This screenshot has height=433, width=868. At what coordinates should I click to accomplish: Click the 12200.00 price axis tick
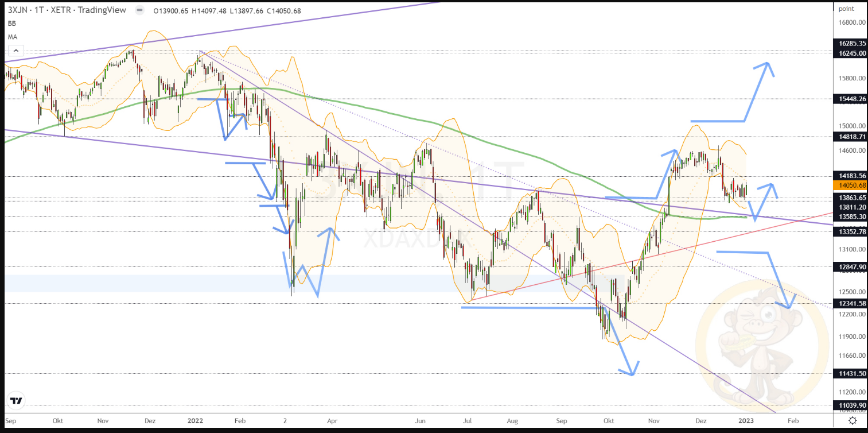[851, 315]
